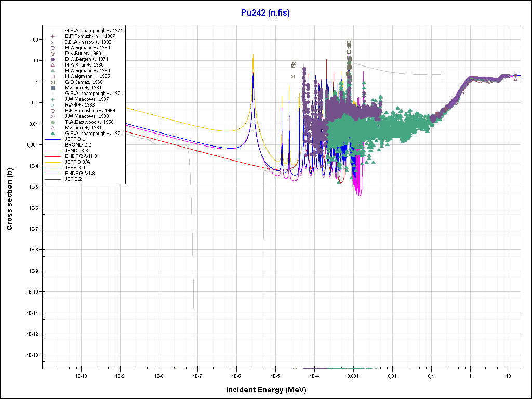
Task: Select the Incident Energy (MeV) axis label
Action: (x=265, y=390)
